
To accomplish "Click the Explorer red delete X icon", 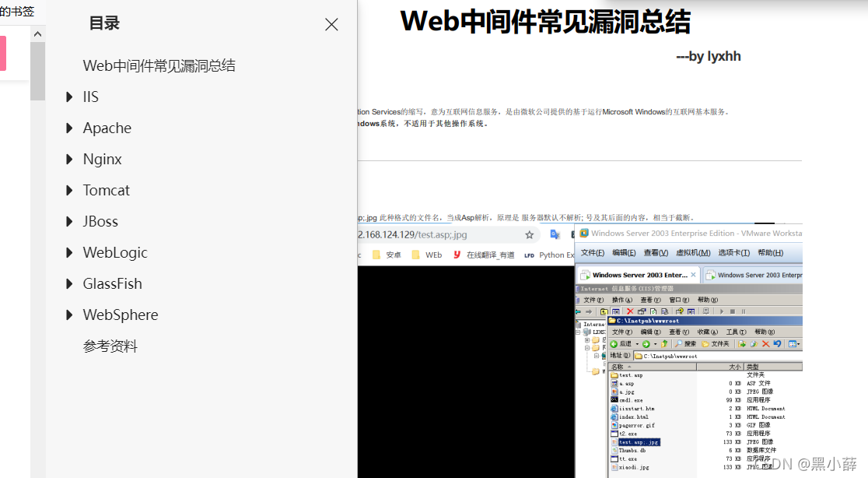I will tap(765, 344).
